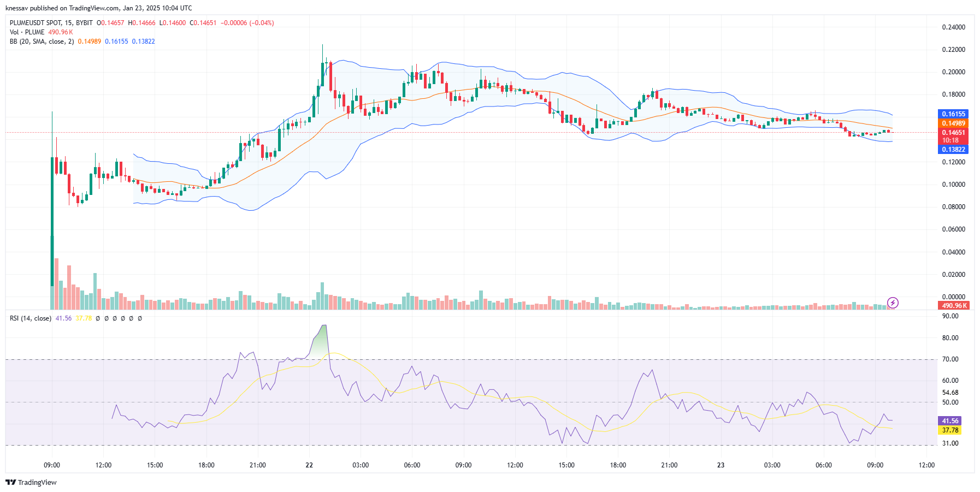Open the TradingView logo link
The image size is (980, 492).
[31, 482]
